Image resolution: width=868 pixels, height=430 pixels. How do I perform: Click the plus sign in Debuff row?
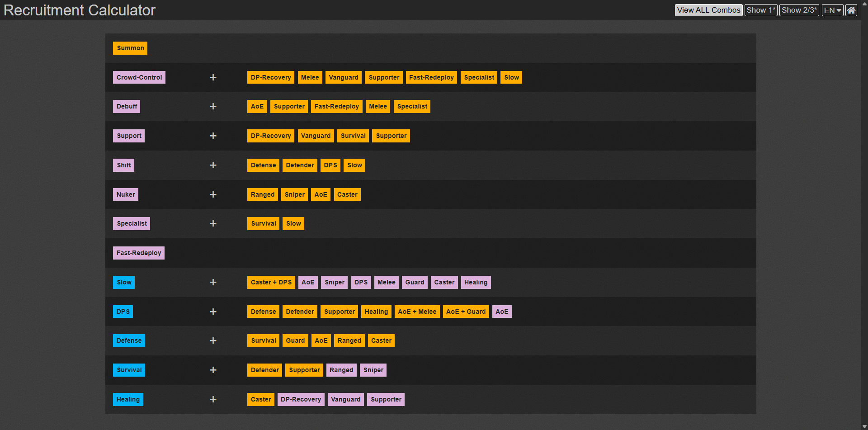[213, 106]
